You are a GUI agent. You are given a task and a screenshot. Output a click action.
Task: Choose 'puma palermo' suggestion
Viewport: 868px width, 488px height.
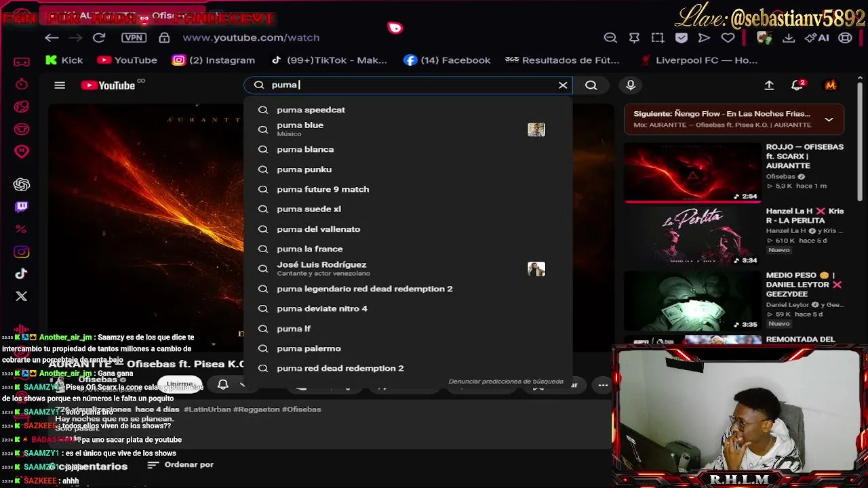click(x=408, y=348)
